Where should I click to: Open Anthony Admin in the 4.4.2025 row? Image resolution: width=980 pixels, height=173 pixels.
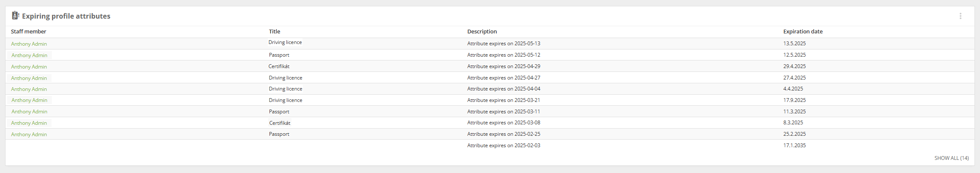tap(29, 89)
